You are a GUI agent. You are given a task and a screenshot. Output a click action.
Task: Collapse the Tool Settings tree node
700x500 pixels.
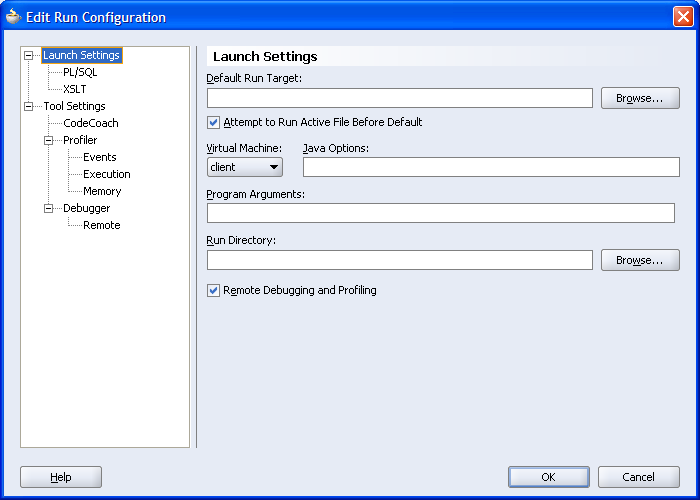29,106
